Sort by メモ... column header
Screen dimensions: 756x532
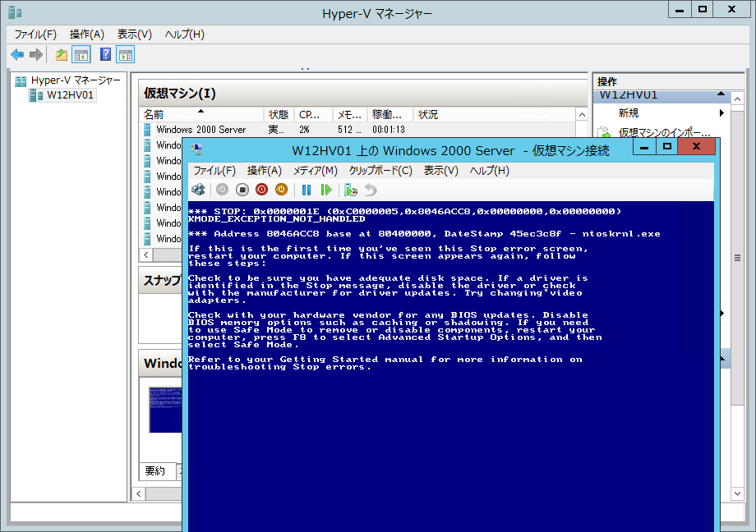click(x=350, y=115)
